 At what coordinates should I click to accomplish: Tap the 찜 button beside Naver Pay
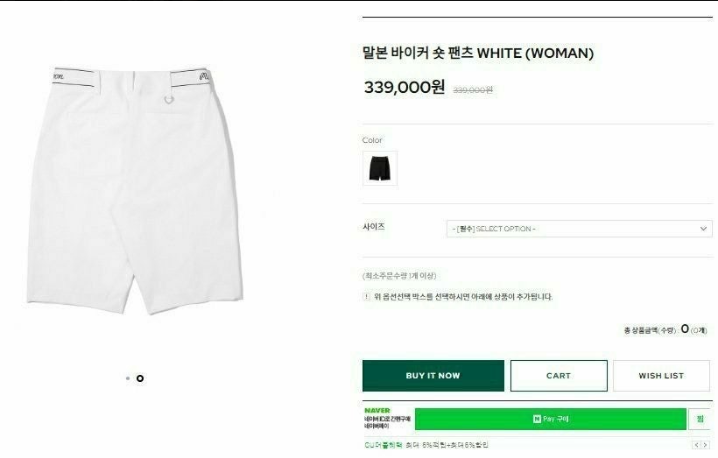click(700, 419)
